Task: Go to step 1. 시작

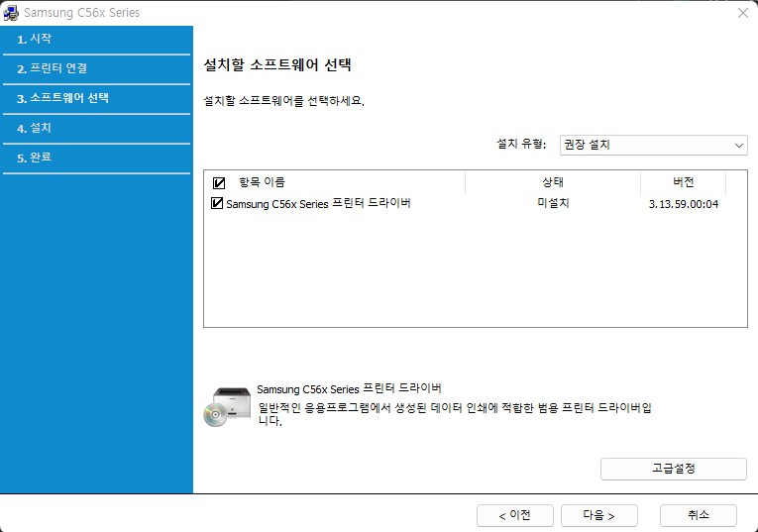Action: tap(34, 40)
